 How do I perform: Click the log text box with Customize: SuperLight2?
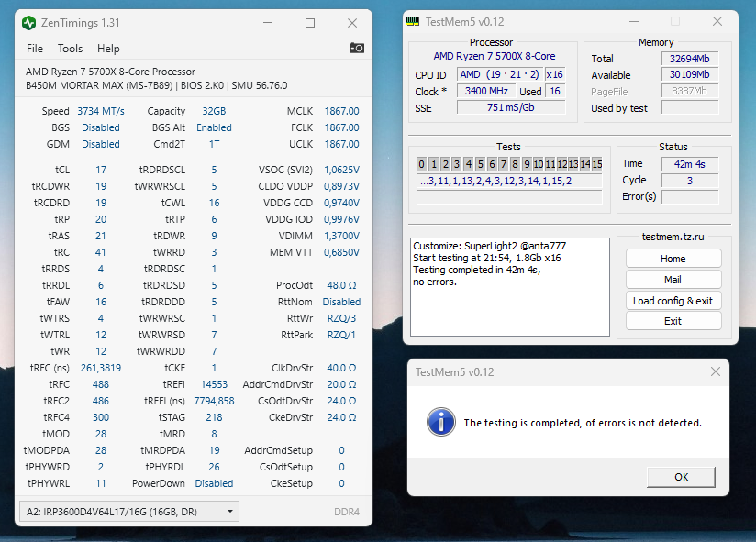[x=510, y=287]
